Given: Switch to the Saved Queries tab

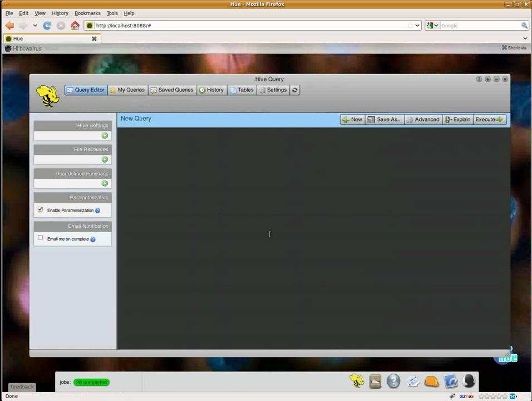Looking at the screenshot, I should coord(172,90).
